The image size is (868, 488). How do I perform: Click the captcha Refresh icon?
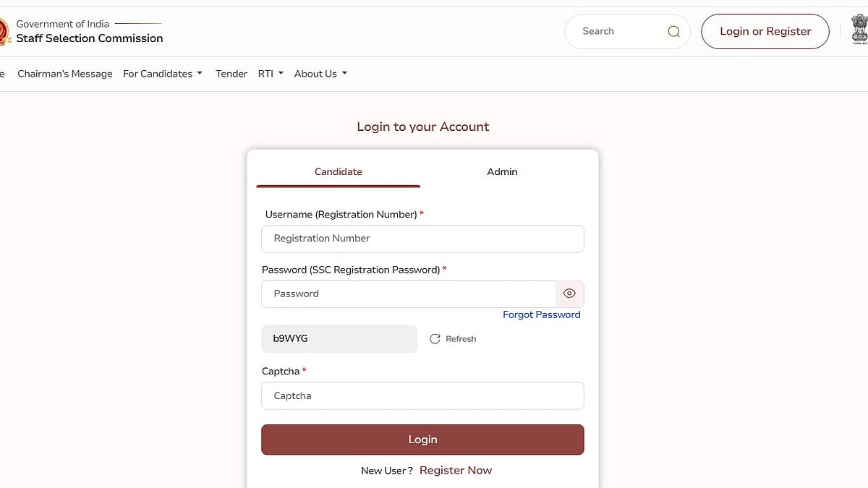(435, 338)
